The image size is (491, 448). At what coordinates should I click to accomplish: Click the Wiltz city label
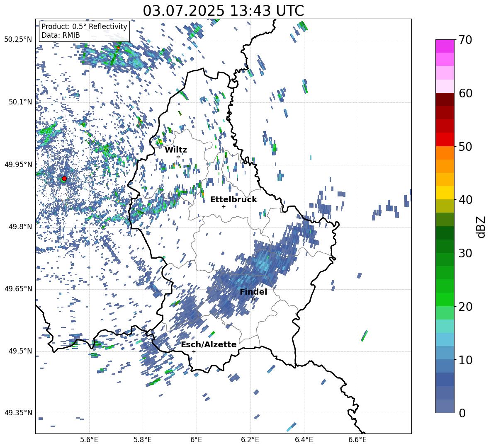(176, 150)
